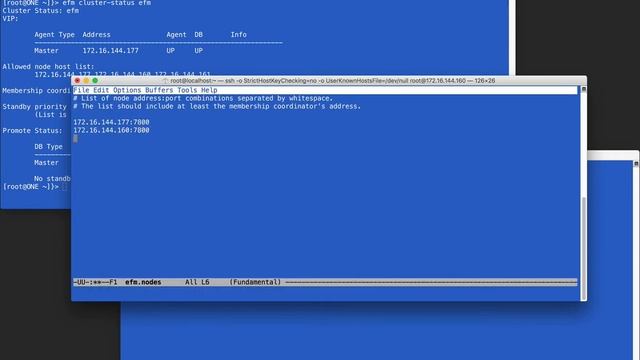This screenshot has height=360, width=640.
Task: Open the Options menu in Emacs
Action: coord(127,90)
